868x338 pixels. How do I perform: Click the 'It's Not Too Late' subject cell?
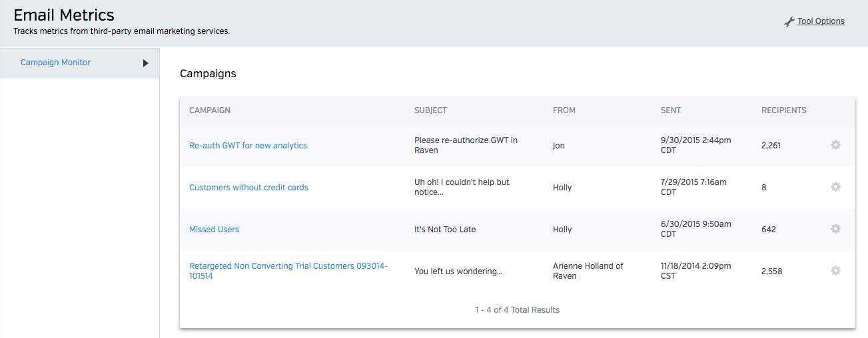445,230
